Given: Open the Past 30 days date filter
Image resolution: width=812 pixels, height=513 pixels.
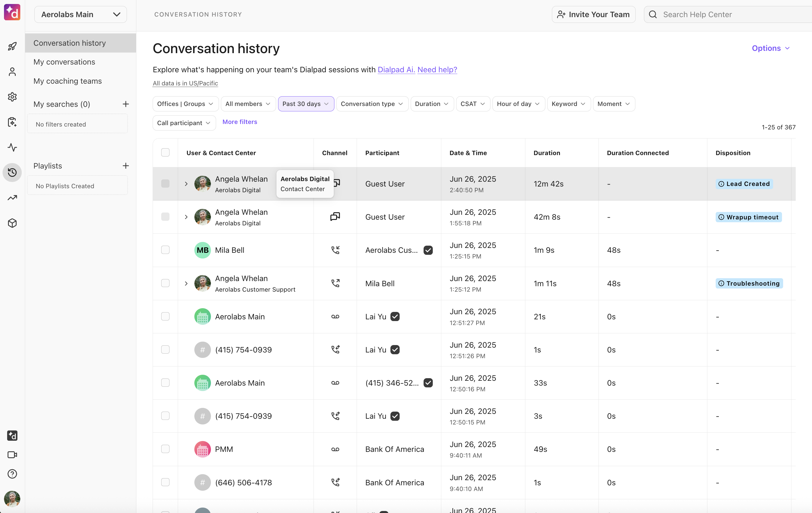Looking at the screenshot, I should [306, 104].
